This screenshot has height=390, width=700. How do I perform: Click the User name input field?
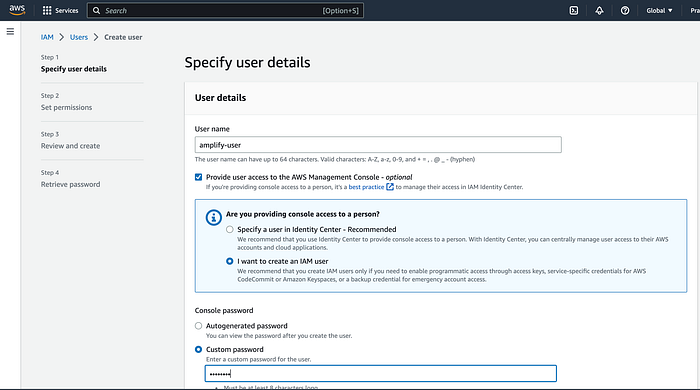378,145
